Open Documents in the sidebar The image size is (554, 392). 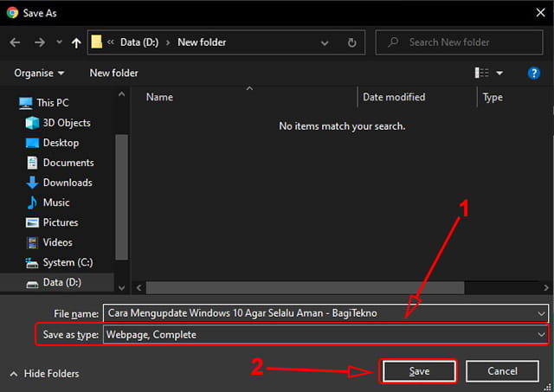click(x=68, y=163)
